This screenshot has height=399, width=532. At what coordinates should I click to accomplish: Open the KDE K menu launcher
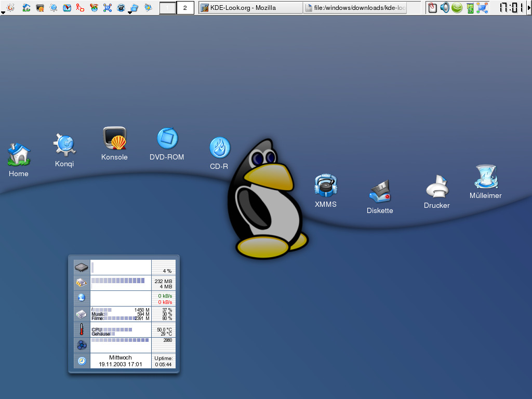tap(10, 7)
